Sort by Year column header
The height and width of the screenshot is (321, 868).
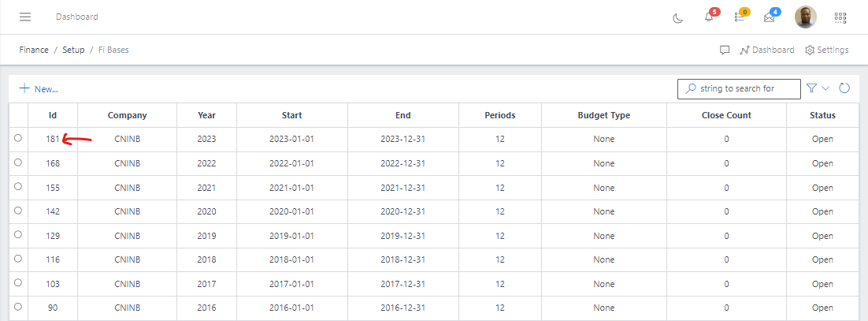point(207,115)
